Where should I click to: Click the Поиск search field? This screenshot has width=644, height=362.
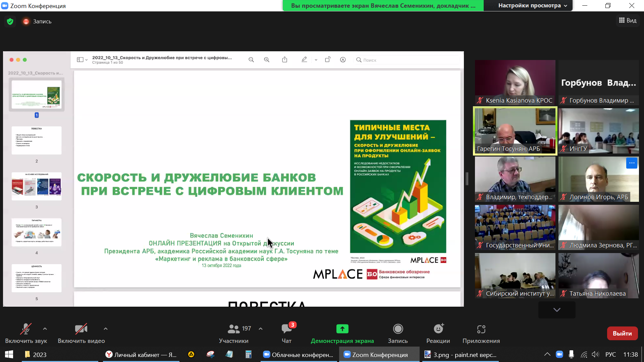407,60
